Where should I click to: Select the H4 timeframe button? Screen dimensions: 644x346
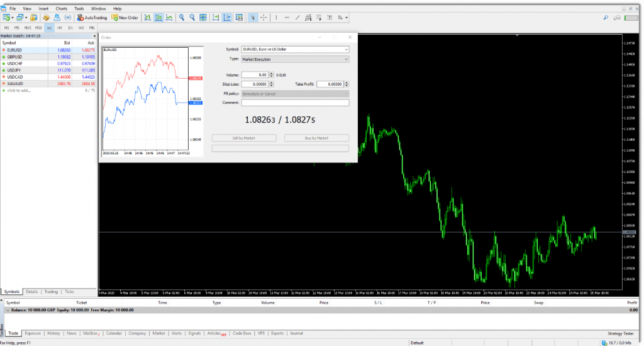click(x=59, y=28)
